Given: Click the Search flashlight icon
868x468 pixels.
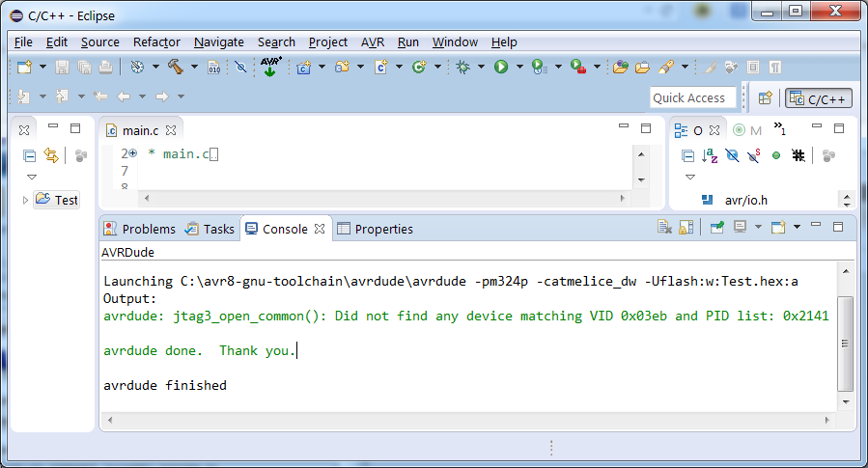Looking at the screenshot, I should pos(665,67).
